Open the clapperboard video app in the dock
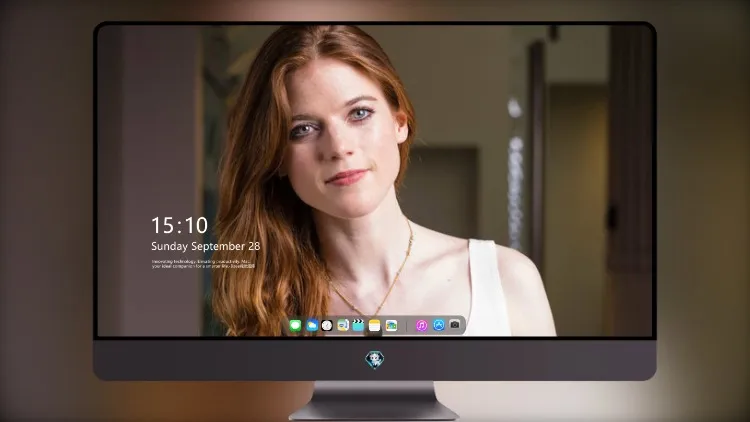The width and height of the screenshot is (750, 422). 358,326
